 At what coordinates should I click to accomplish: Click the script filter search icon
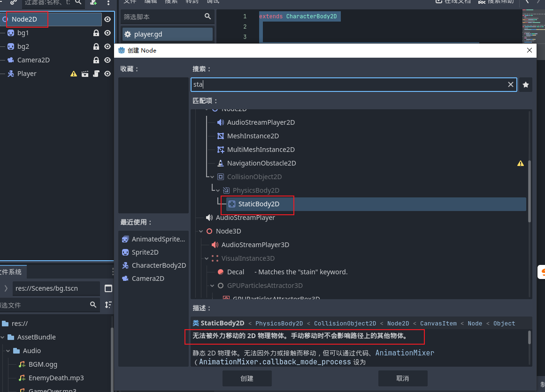point(207,16)
